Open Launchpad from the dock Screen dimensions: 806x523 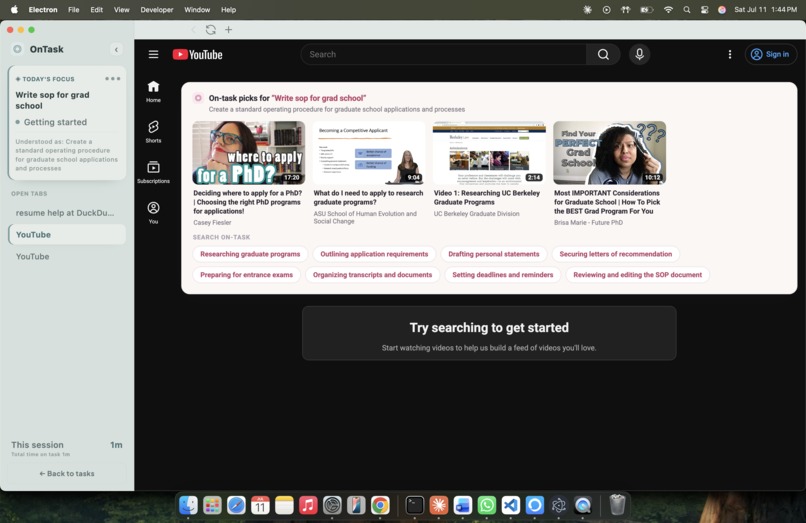(212, 506)
